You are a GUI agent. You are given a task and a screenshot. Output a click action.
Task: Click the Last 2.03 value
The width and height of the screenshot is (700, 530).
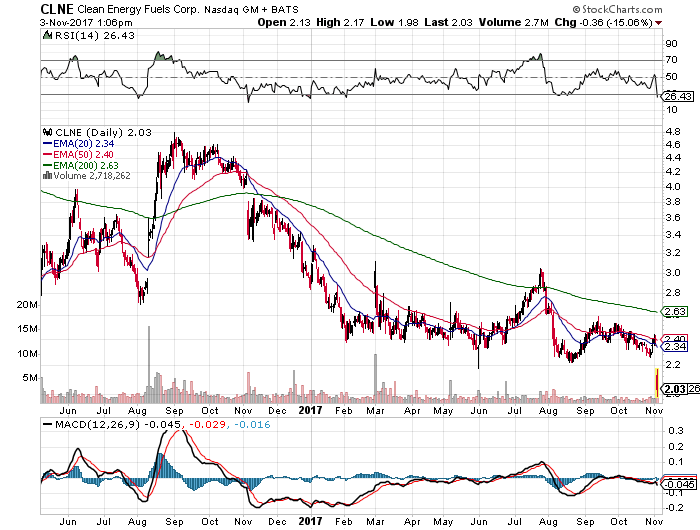[448, 22]
